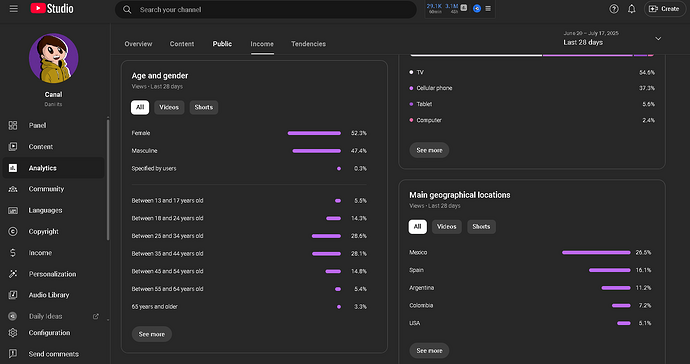Switch to the Tendencies tab
This screenshot has width=690, height=364.
point(308,44)
